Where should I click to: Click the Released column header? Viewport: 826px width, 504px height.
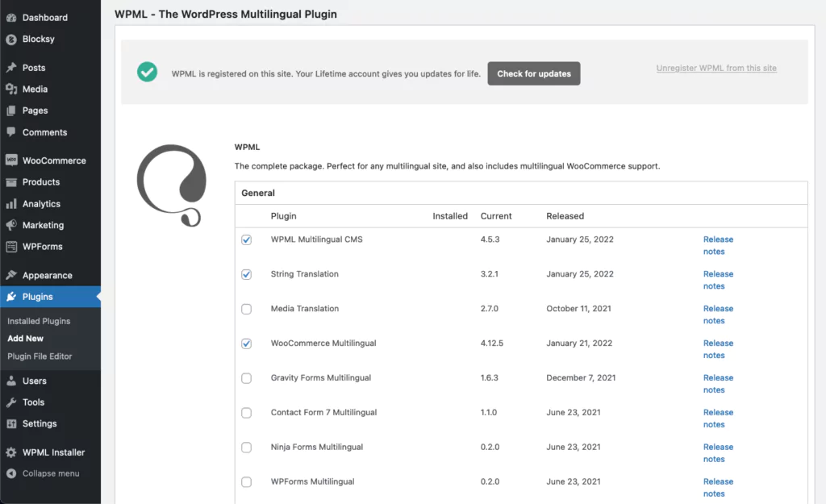tap(565, 216)
